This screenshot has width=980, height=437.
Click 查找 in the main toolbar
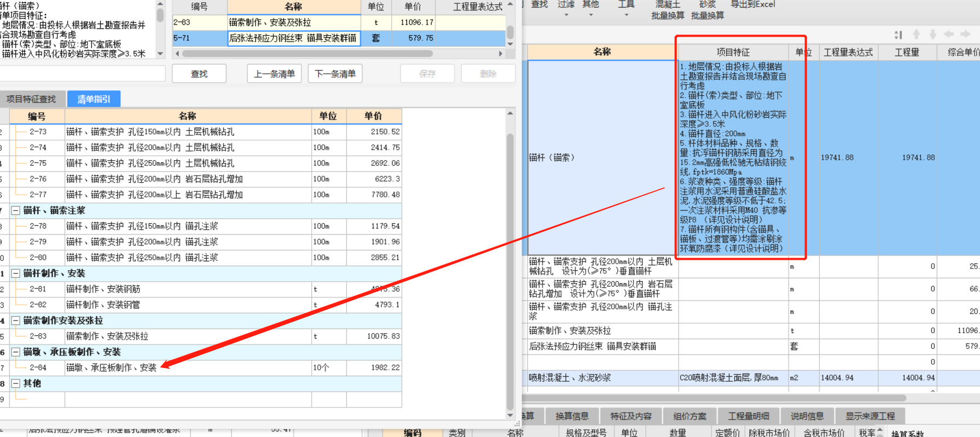[539, 4]
